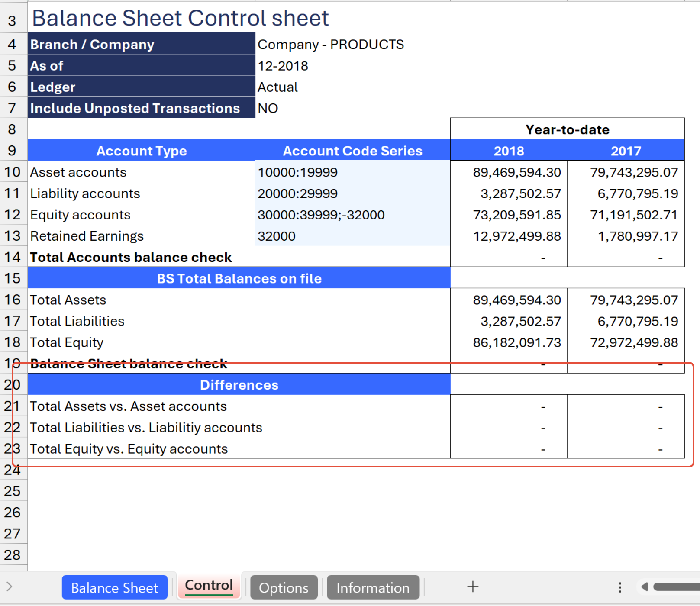Open the Options sheet tab
This screenshot has width=700, height=606.
[284, 587]
